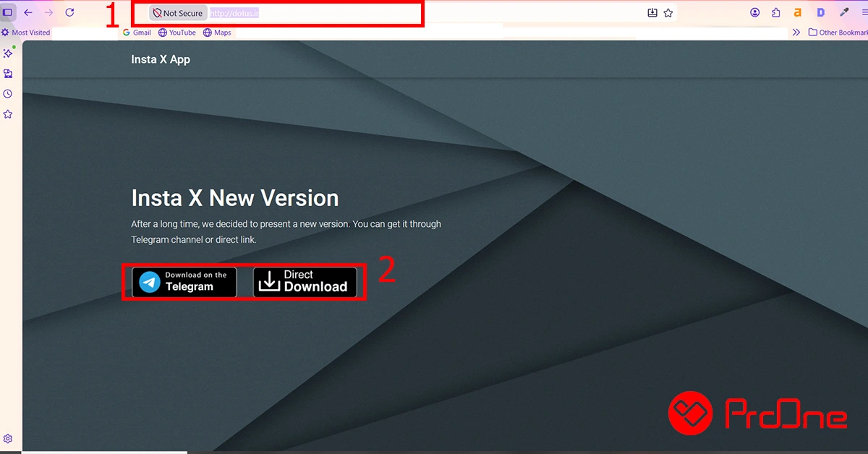868x454 pixels.
Task: Click the Direct Download button
Action: (305, 282)
